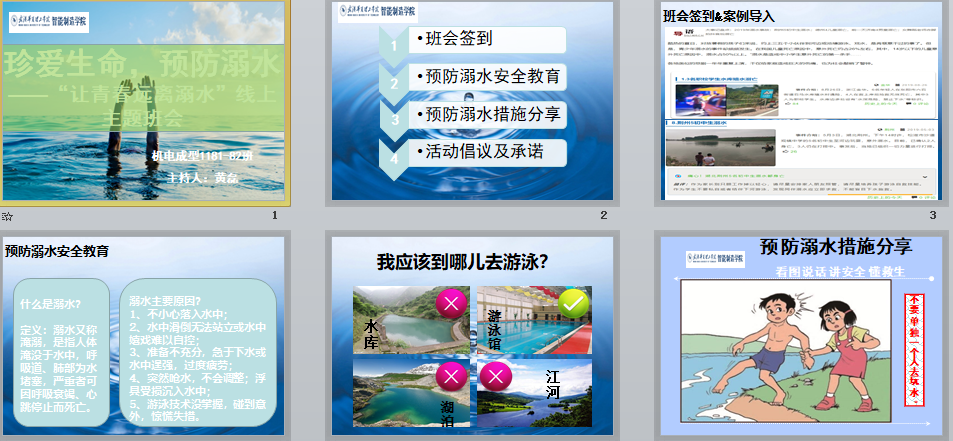
Task: Click the 活动倡议及承诺 agenda item on slide 2
Action: coord(487,153)
